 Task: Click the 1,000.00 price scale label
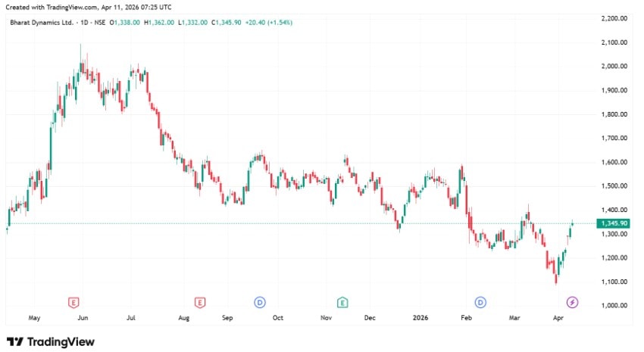[x=614, y=306]
